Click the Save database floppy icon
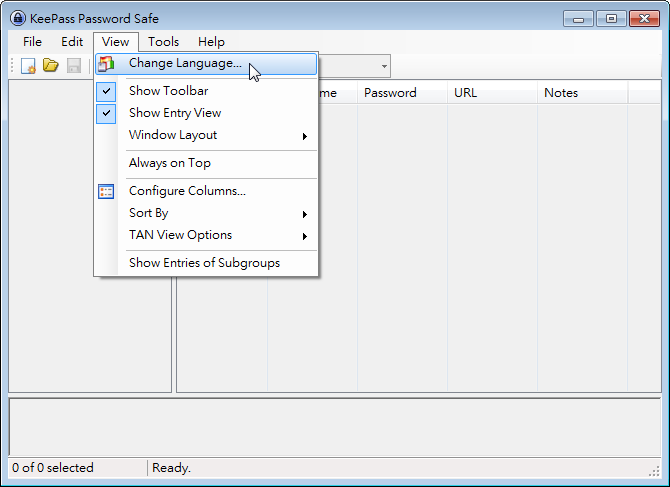 click(x=74, y=66)
